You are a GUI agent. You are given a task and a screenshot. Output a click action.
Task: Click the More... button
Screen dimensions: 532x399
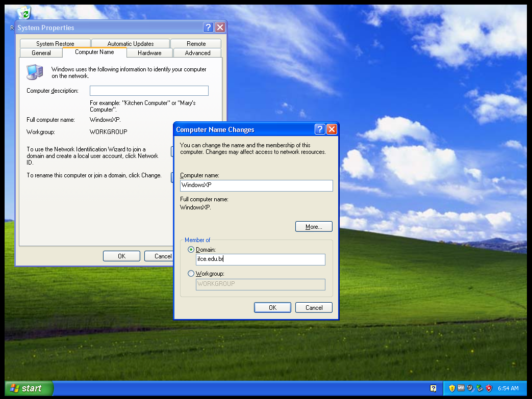coord(314,226)
